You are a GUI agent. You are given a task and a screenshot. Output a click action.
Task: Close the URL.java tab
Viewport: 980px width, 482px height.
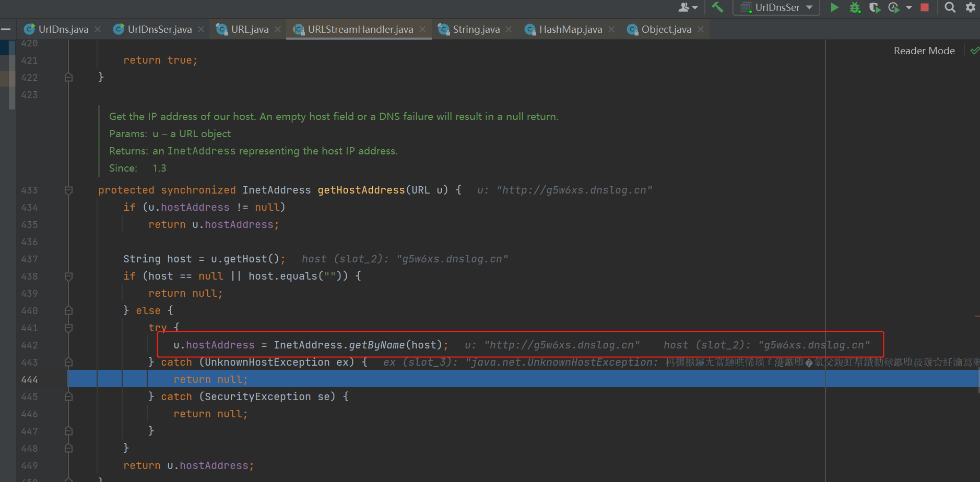(278, 30)
